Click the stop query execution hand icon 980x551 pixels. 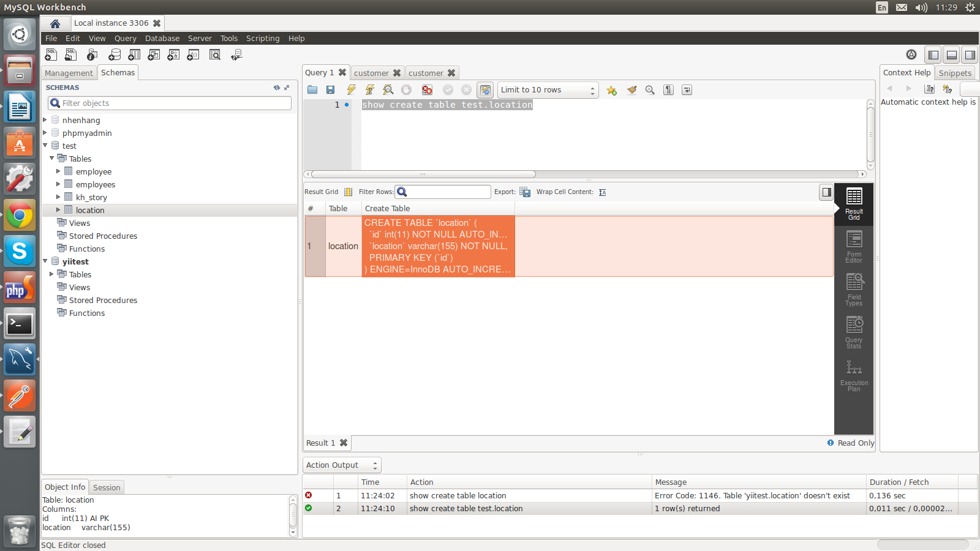pyautogui.click(x=406, y=90)
